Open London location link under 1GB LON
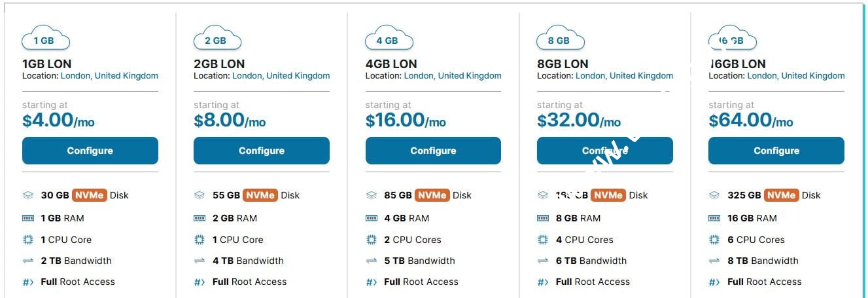The height and width of the screenshot is (298, 868). (x=109, y=75)
